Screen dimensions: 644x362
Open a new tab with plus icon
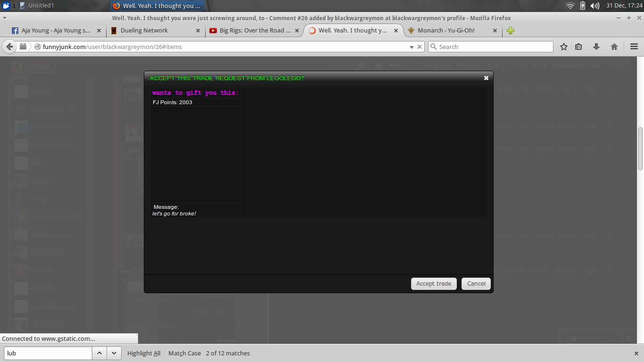click(x=511, y=31)
